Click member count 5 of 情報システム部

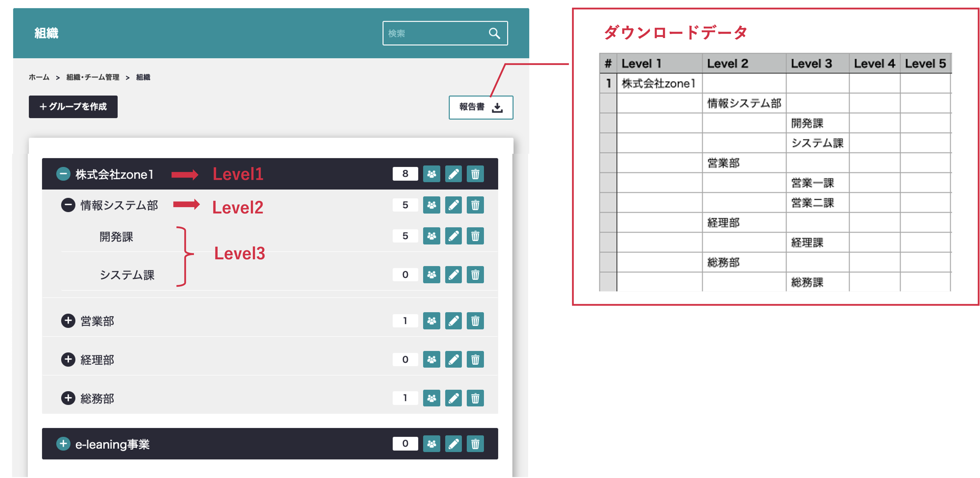pyautogui.click(x=405, y=205)
